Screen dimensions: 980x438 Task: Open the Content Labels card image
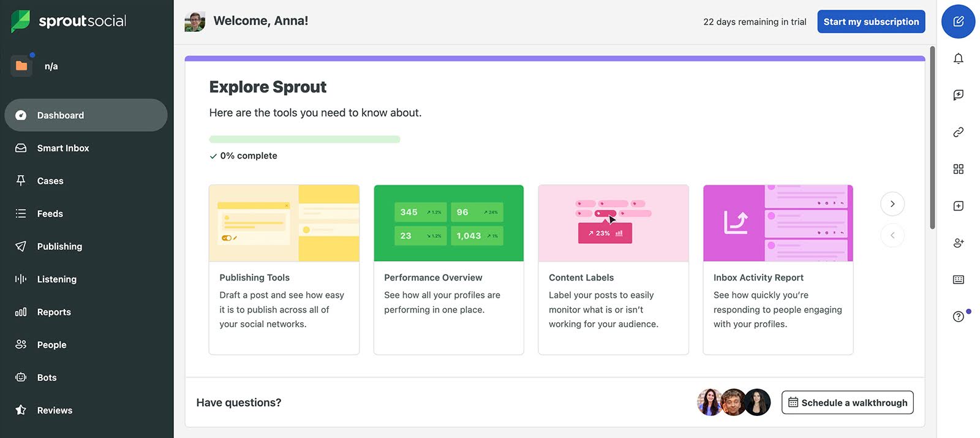pyautogui.click(x=613, y=223)
